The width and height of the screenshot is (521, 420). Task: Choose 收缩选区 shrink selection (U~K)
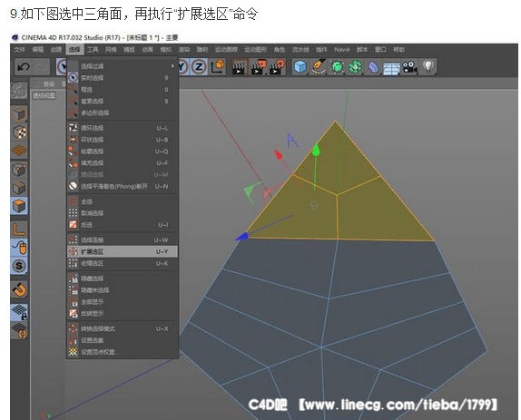click(x=123, y=263)
